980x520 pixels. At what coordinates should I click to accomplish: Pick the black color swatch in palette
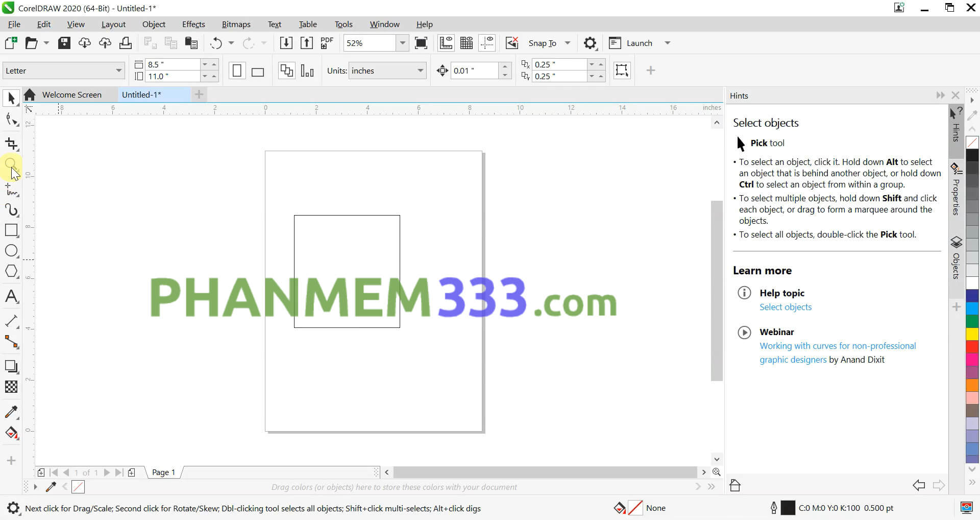pyautogui.click(x=972, y=156)
